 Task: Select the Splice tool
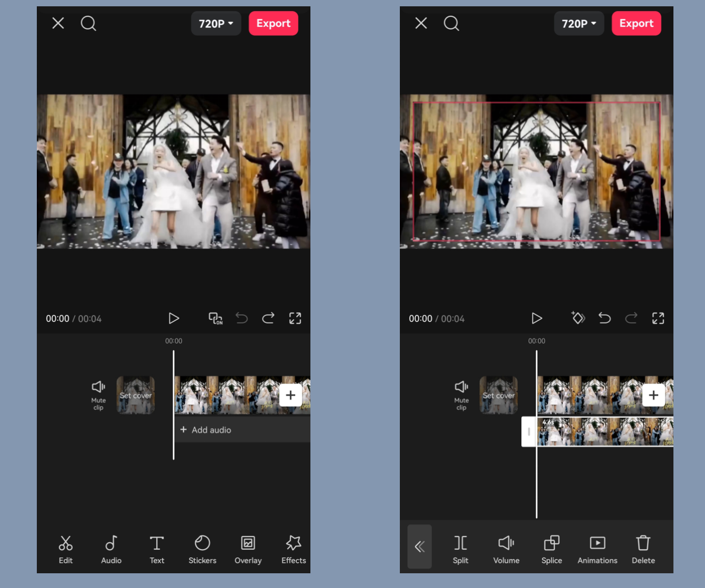point(551,549)
